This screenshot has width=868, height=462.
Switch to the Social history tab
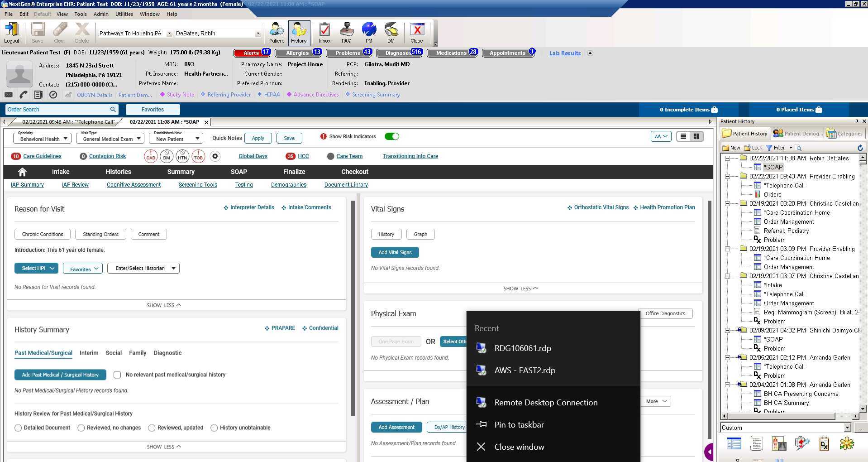click(113, 353)
